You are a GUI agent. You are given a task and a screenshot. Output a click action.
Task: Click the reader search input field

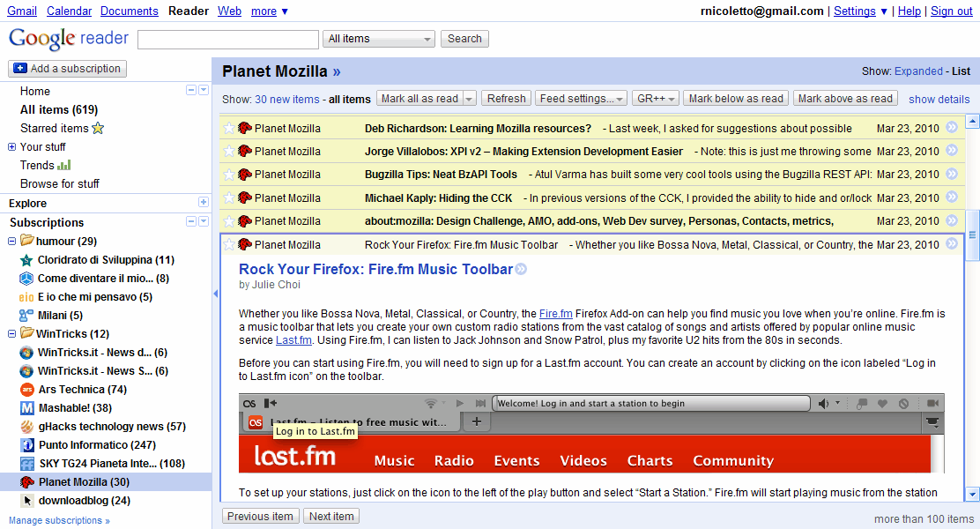pyautogui.click(x=228, y=40)
